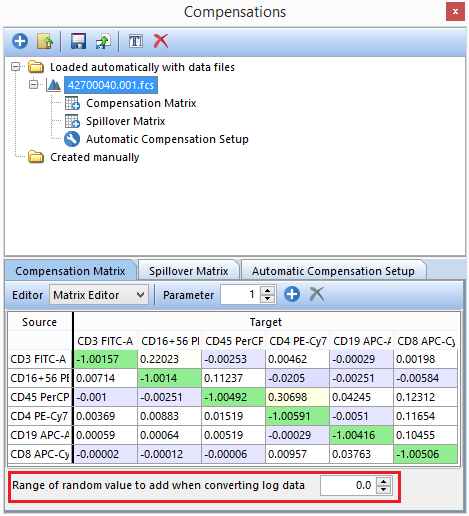Viewport: 469px width, 516px height.
Task: Click cell 0.00462 in the matrix
Action: [297, 359]
